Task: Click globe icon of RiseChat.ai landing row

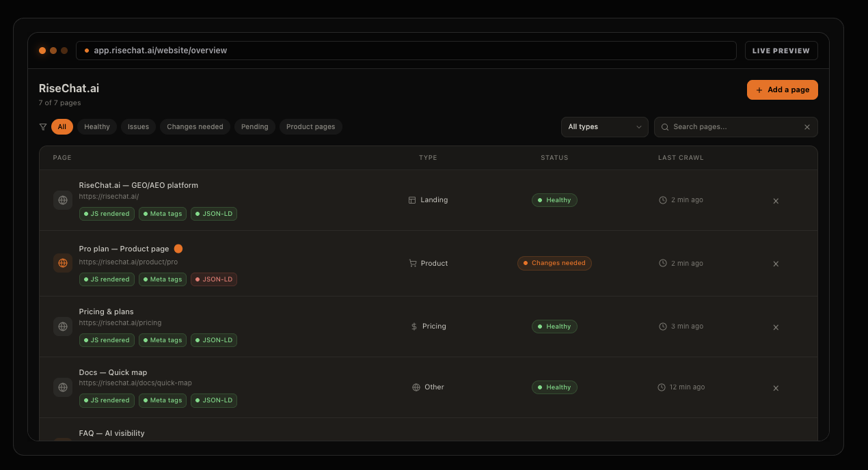Action: tap(63, 200)
